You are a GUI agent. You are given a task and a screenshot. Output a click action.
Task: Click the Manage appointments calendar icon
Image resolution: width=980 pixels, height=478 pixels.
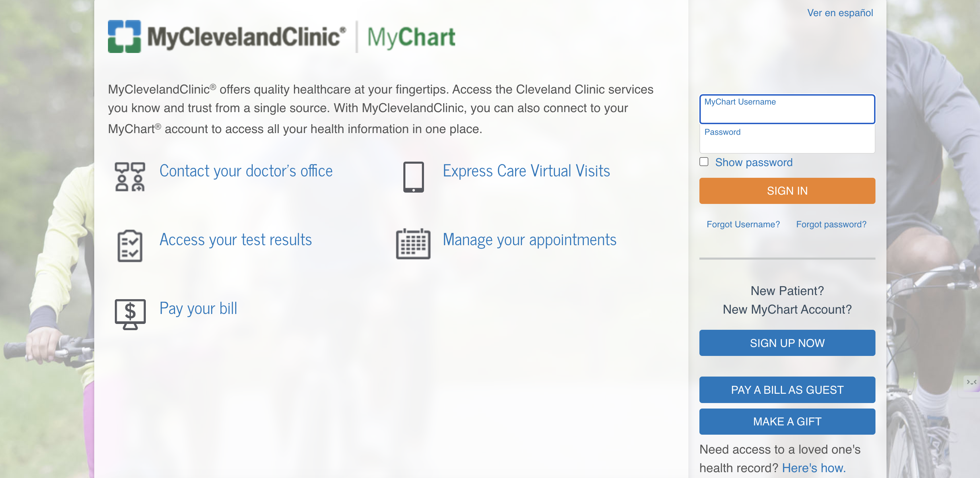(412, 241)
